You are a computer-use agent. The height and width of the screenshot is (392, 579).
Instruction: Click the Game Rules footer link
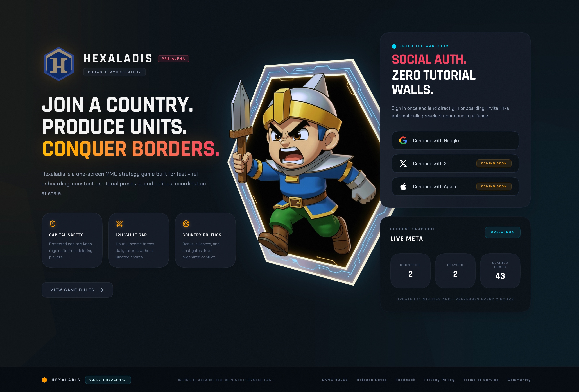click(x=335, y=380)
